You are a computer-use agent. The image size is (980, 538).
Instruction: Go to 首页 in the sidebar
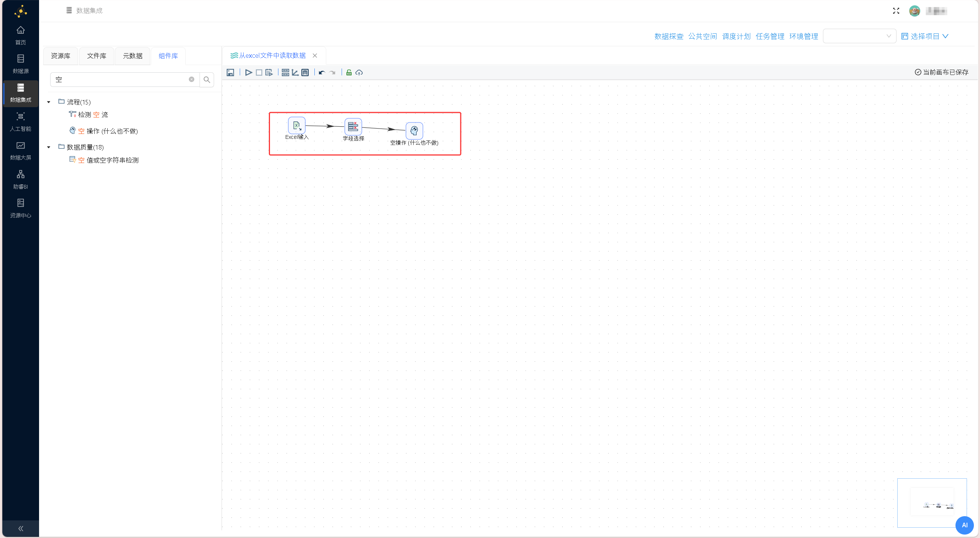coord(21,35)
